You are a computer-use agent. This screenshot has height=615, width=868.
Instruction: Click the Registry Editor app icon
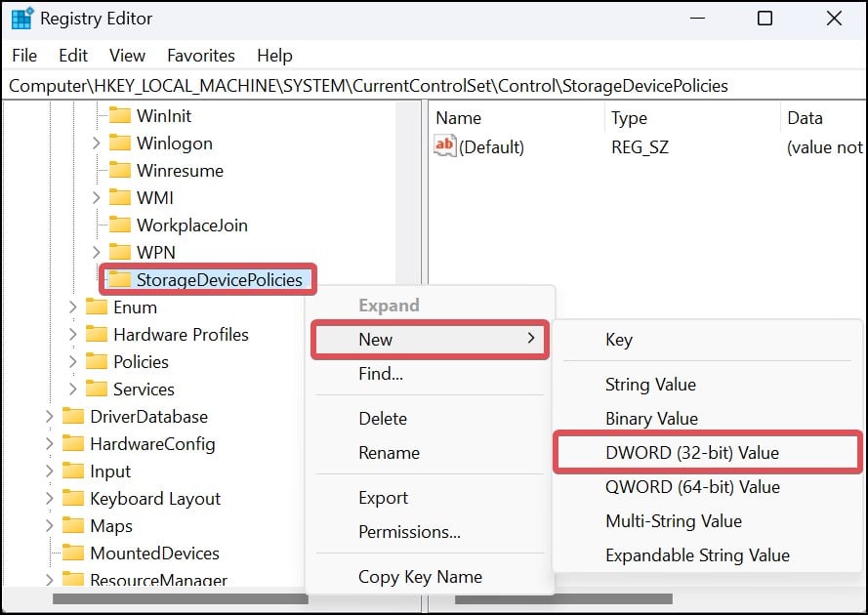(x=21, y=19)
